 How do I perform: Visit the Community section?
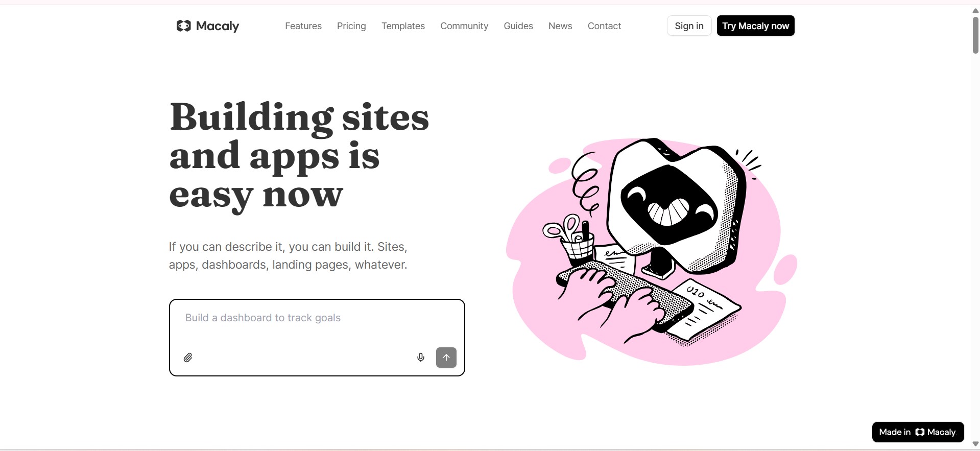tap(464, 26)
